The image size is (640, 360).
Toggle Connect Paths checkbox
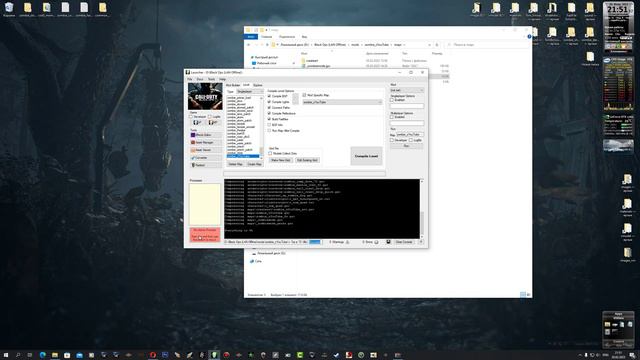click(x=269, y=107)
